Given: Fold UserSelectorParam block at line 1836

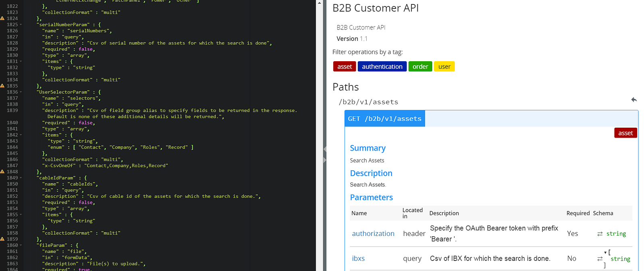Looking at the screenshot, I should (21, 92).
